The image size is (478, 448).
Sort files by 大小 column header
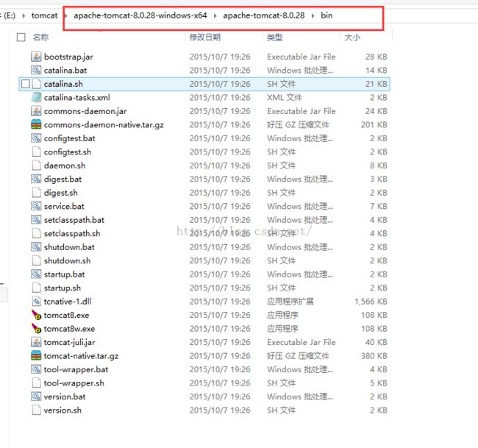[352, 38]
